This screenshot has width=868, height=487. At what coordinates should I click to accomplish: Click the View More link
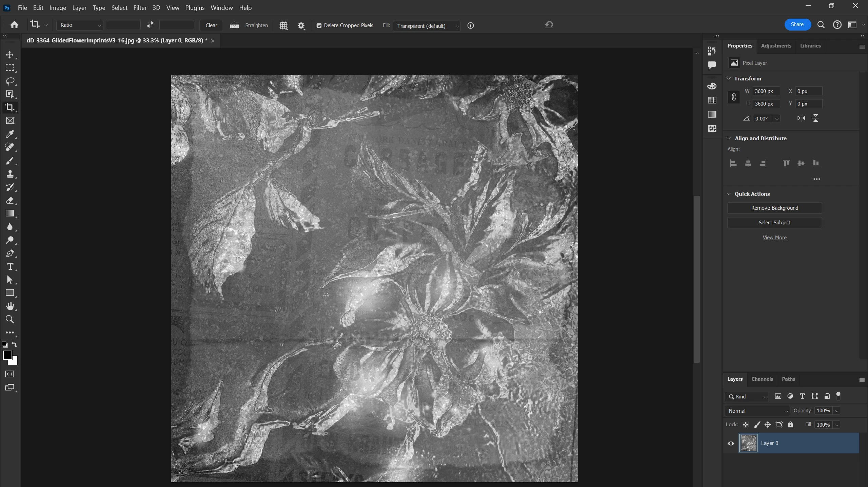[x=774, y=238]
